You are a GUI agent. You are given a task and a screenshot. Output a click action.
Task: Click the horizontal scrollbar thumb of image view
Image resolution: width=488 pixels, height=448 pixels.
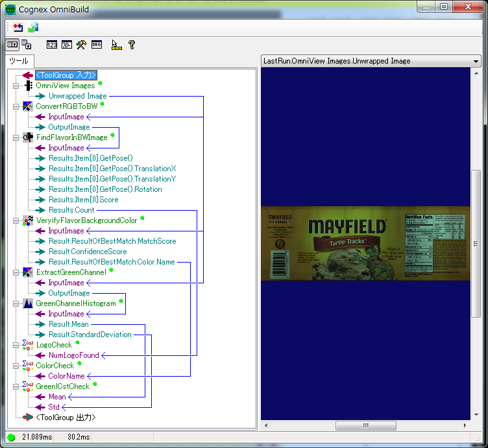pyautogui.click(x=366, y=425)
